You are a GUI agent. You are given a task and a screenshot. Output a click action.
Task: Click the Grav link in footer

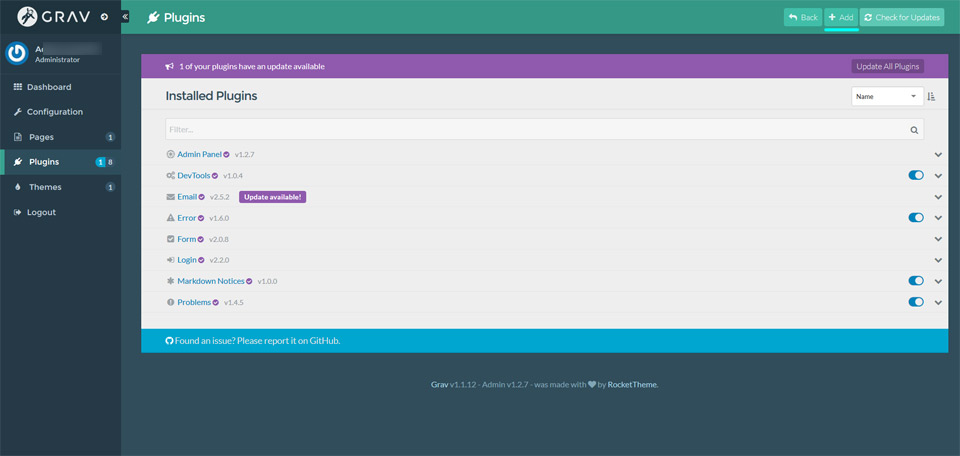[x=439, y=385]
